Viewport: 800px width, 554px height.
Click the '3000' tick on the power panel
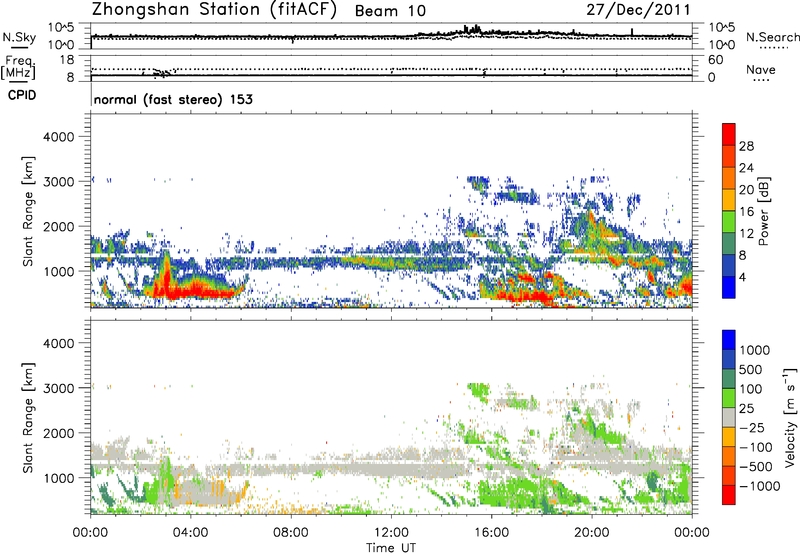pyautogui.click(x=59, y=182)
